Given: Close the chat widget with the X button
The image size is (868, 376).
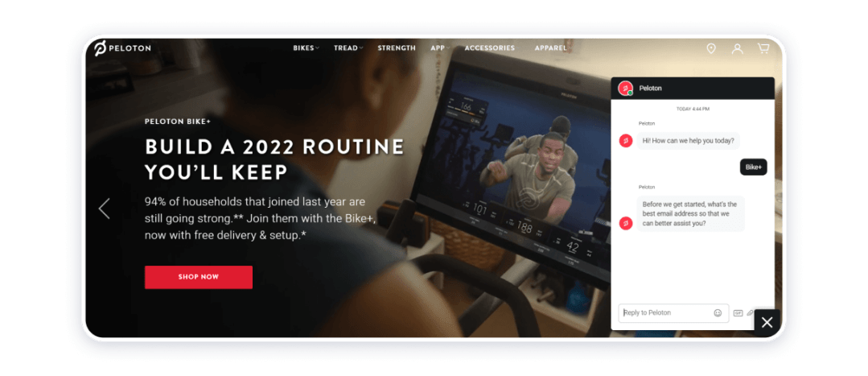Looking at the screenshot, I should coord(767,322).
